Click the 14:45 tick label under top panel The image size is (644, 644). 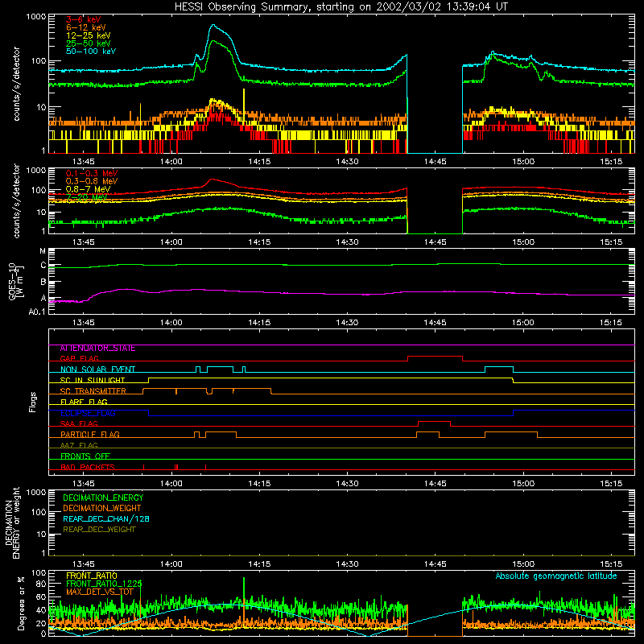click(435, 162)
